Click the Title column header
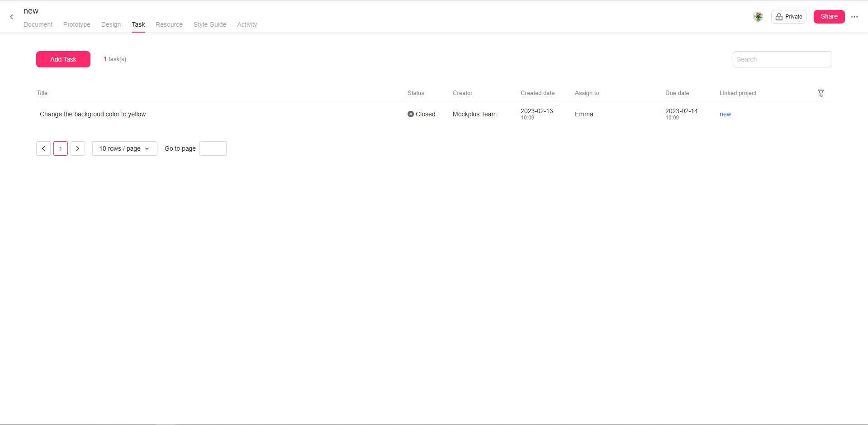Screen dimensions: 868x425 42,93
